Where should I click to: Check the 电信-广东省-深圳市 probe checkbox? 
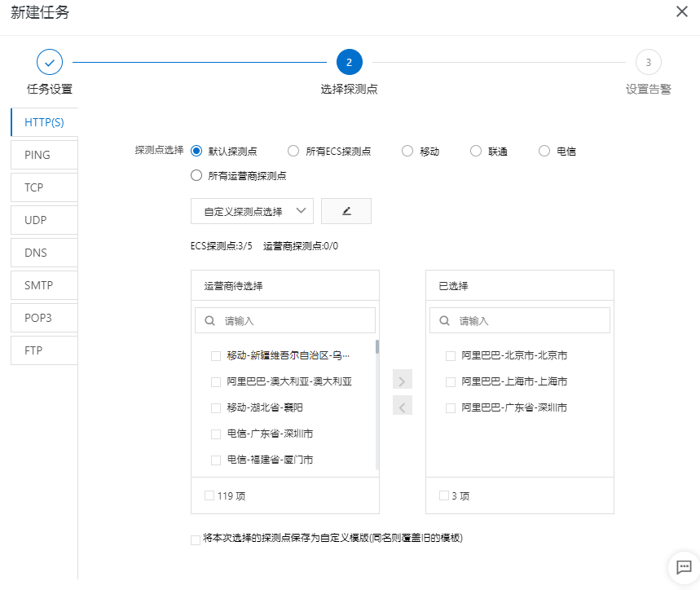216,434
